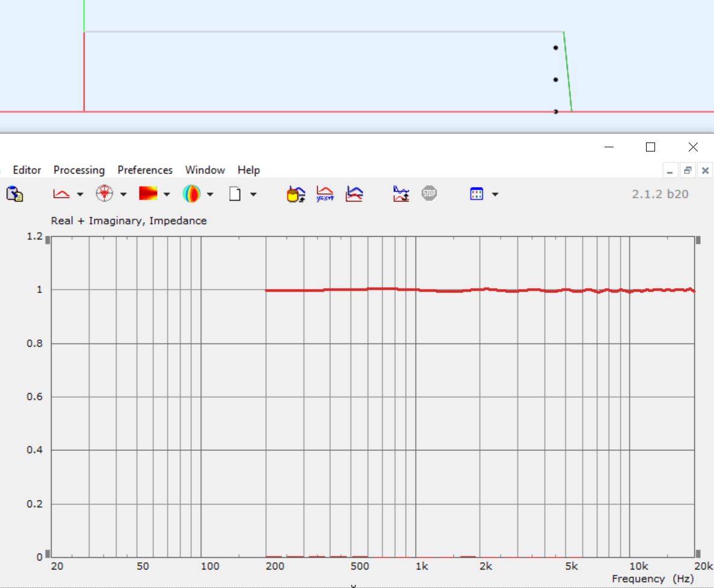
Task: Expand the contour map dropdown arrow
Action: pyautogui.click(x=167, y=194)
